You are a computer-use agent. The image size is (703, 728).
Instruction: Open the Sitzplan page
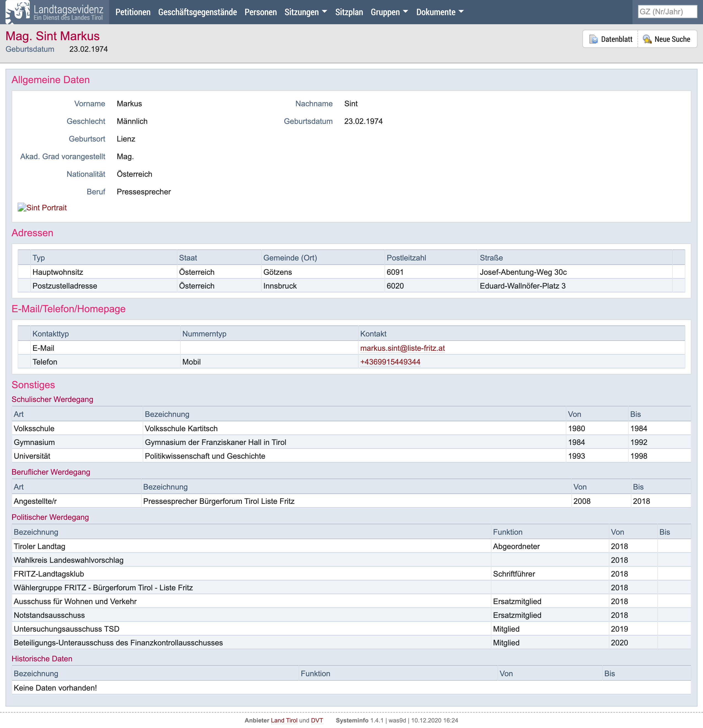tap(349, 12)
